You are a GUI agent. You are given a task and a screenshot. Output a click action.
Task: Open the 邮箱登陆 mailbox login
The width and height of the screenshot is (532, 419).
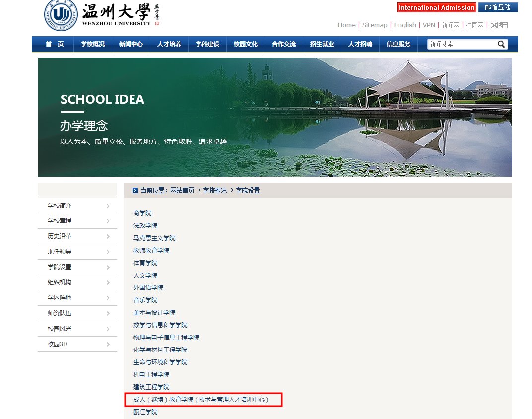point(498,7)
